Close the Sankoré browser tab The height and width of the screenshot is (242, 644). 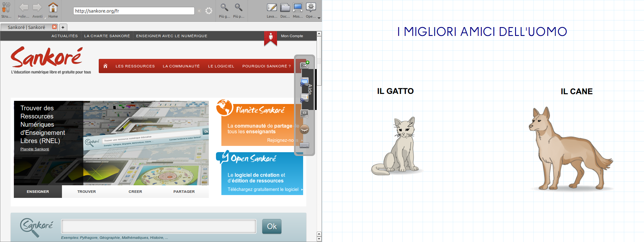click(54, 27)
